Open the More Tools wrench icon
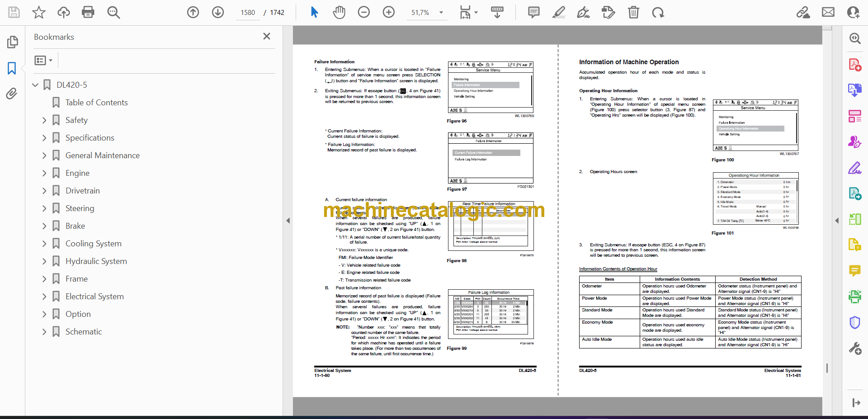 (855, 348)
